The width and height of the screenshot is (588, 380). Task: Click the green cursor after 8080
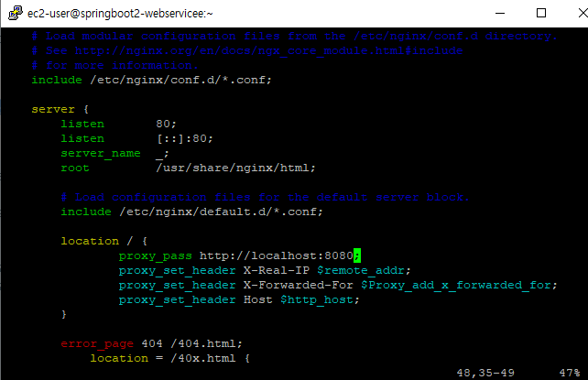pyautogui.click(x=357, y=255)
